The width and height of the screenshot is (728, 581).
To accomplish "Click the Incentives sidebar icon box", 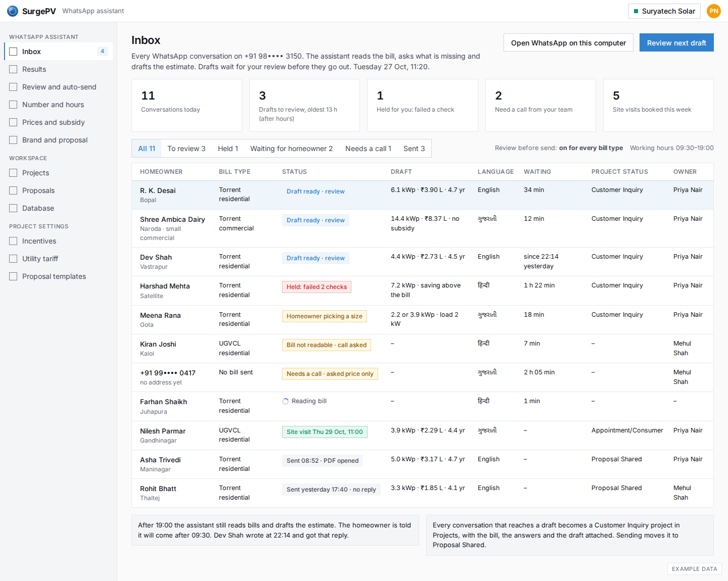I will pos(13,241).
